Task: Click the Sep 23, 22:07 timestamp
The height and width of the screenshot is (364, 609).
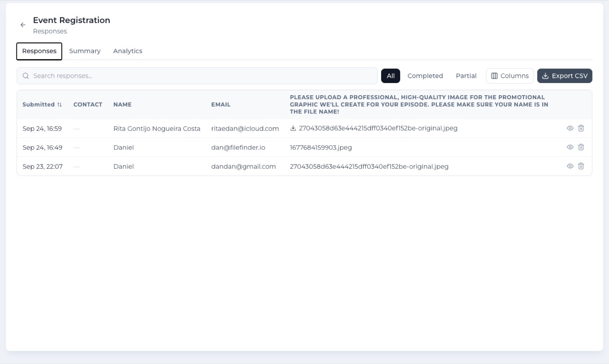Action: pos(43,167)
